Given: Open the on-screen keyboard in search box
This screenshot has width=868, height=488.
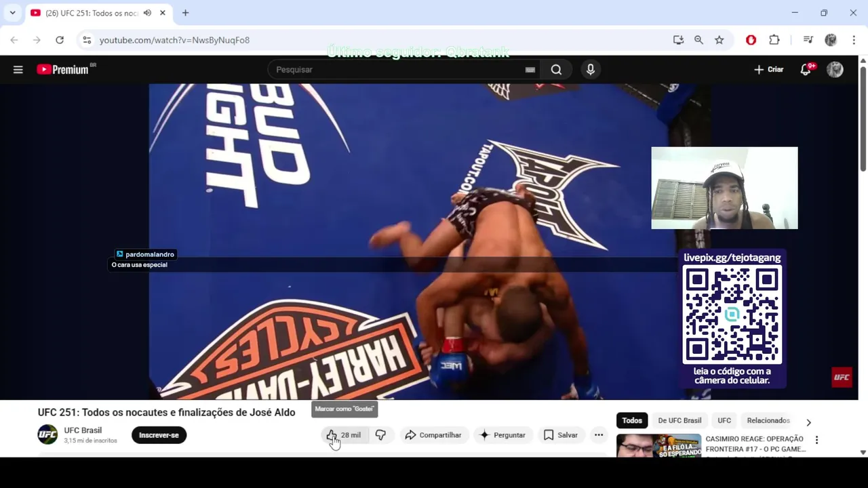Looking at the screenshot, I should (x=530, y=69).
